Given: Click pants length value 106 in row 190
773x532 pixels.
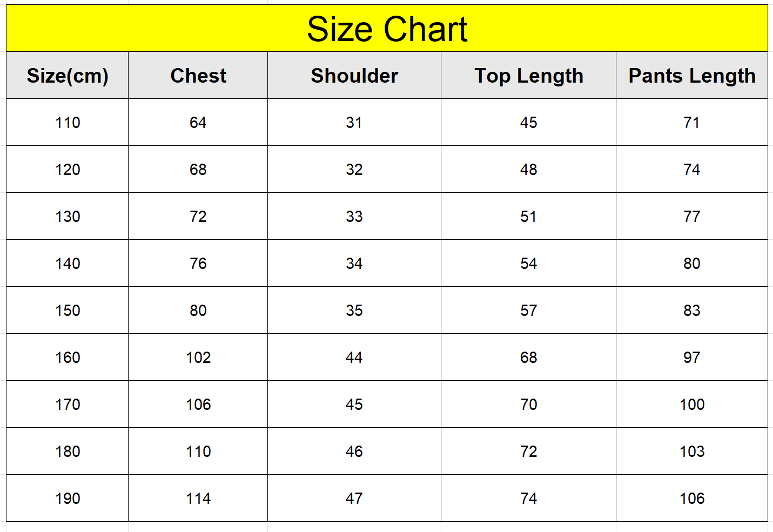Looking at the screenshot, I should (692, 499).
